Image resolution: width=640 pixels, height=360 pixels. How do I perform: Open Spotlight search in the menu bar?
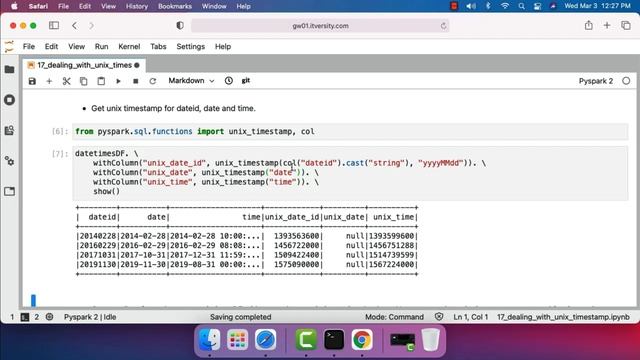(x=521, y=6)
